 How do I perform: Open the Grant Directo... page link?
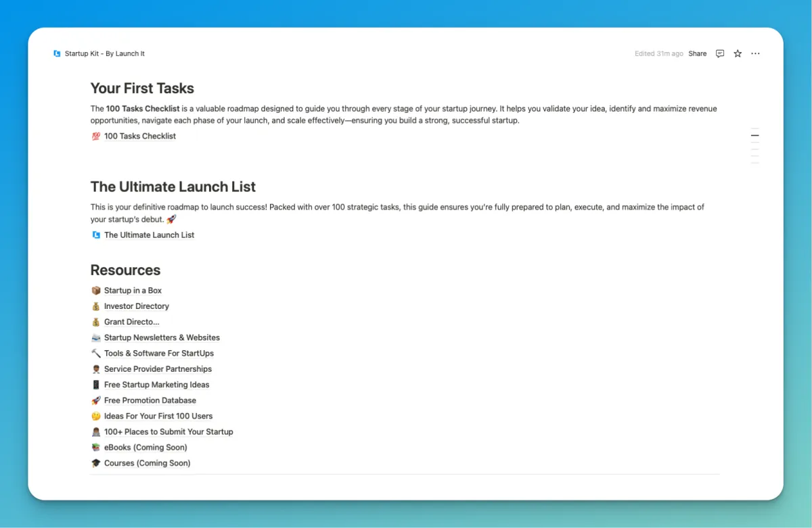pos(132,322)
